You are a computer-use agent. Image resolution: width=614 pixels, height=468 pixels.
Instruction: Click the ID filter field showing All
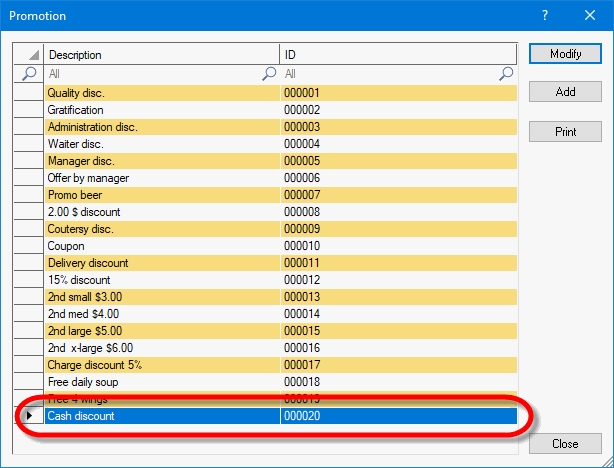point(390,74)
